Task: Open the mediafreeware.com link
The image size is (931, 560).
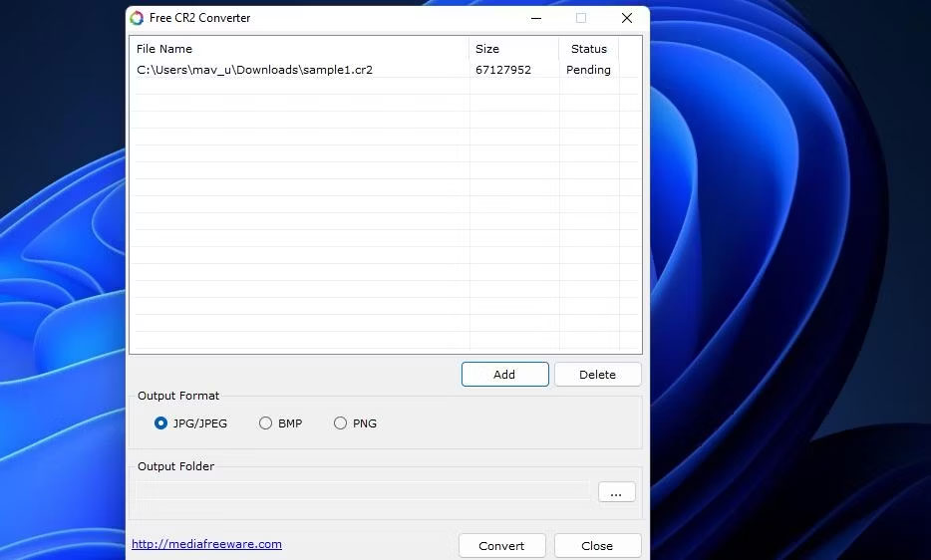Action: 206,544
